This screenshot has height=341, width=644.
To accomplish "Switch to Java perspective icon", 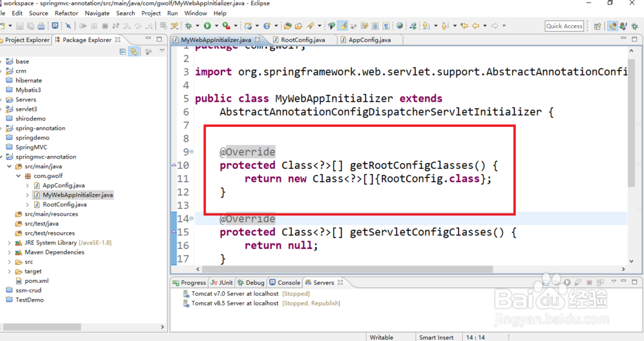I will [623, 26].
